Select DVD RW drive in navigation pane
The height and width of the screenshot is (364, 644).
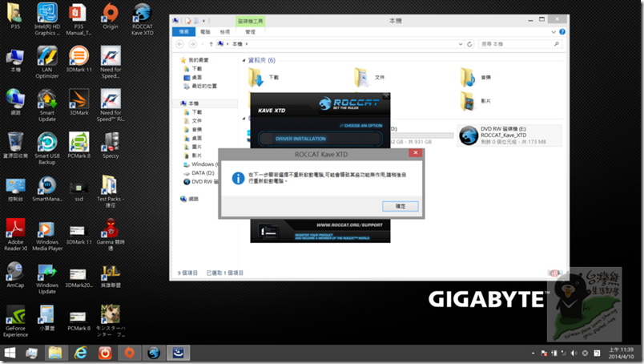coord(201,181)
